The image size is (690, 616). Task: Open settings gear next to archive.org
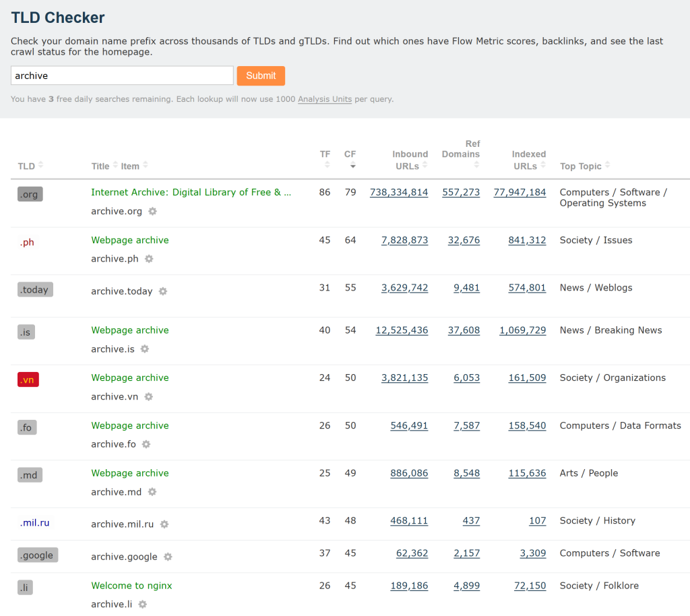(153, 211)
